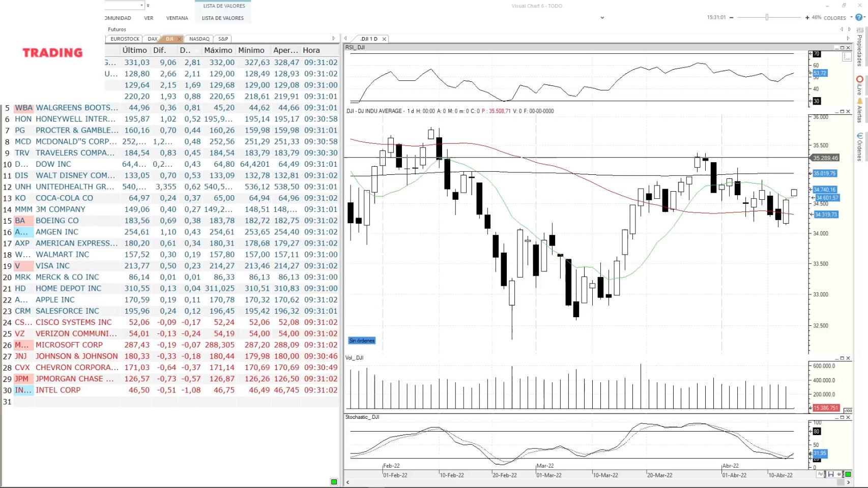
Task: Expand the ribbon chevron arrow
Action: 602,18
